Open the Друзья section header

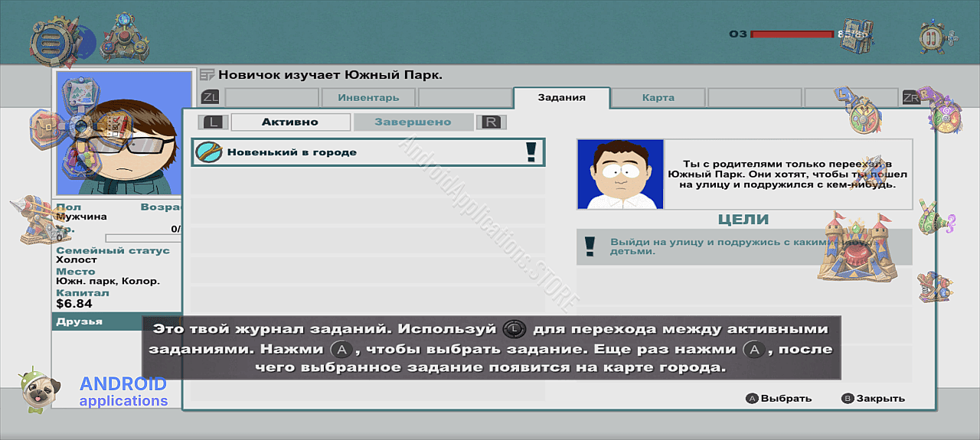[116, 321]
